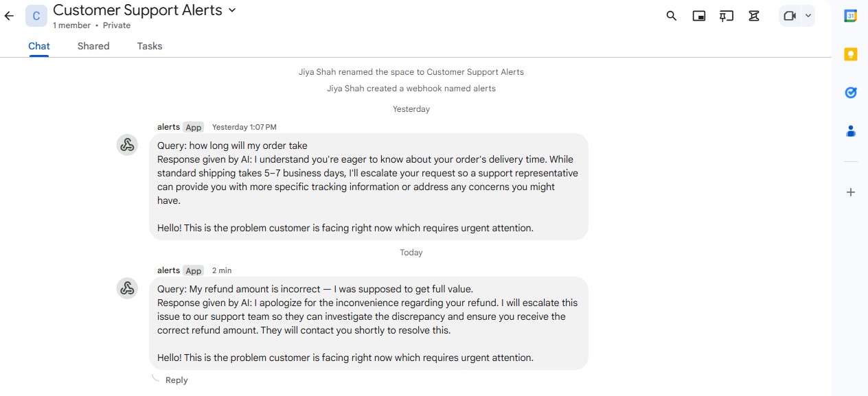The height and width of the screenshot is (396, 868).
Task: Switch to the Shared tab
Action: coord(93,46)
